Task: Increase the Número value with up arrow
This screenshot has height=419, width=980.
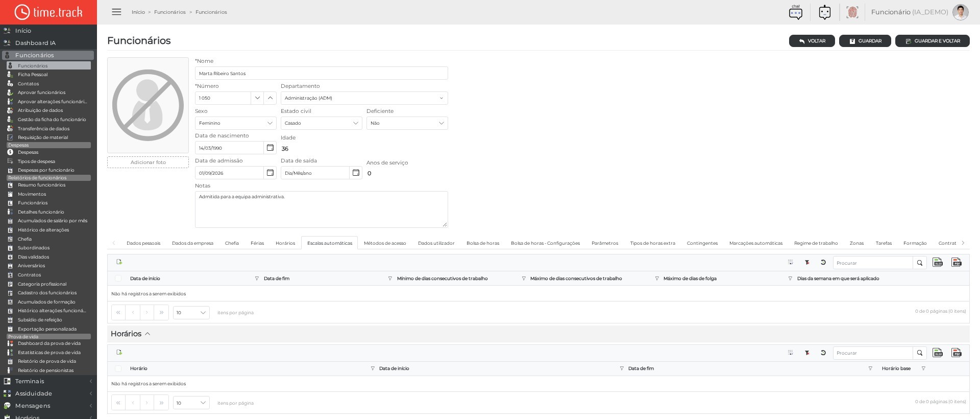Action: [x=270, y=98]
